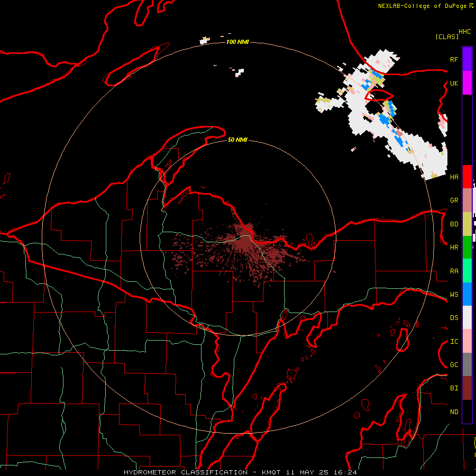Select the GR graupel legend color
The width and height of the screenshot is (476, 476).
(467, 200)
